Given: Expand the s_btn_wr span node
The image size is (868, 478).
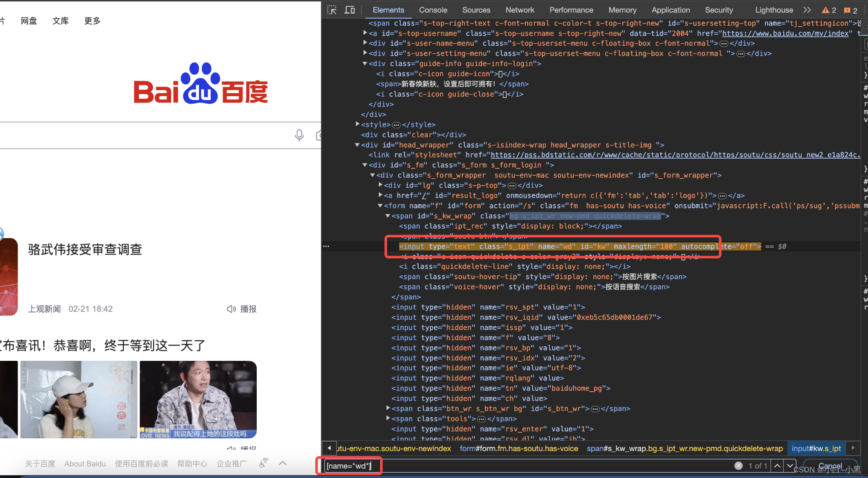Looking at the screenshot, I should [x=388, y=408].
